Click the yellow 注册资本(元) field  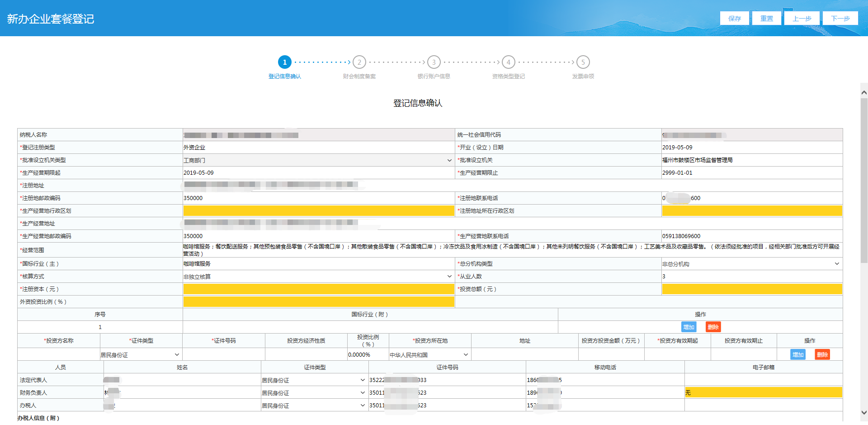(318, 289)
